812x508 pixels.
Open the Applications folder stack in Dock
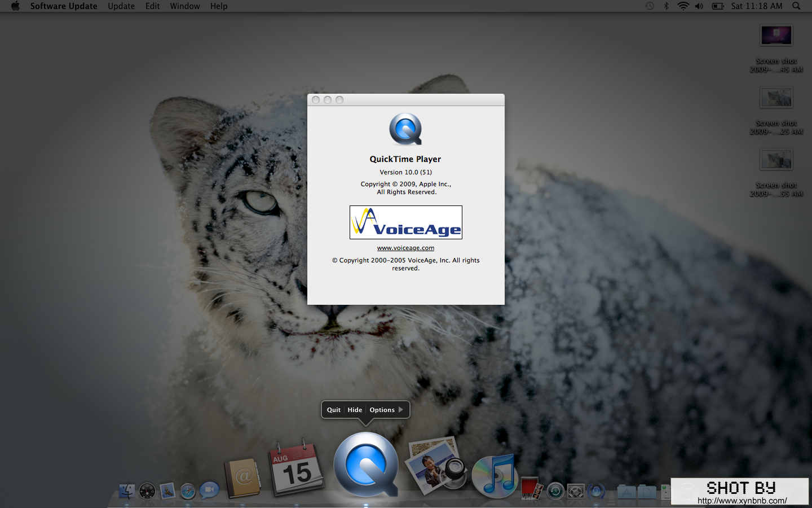(x=626, y=491)
